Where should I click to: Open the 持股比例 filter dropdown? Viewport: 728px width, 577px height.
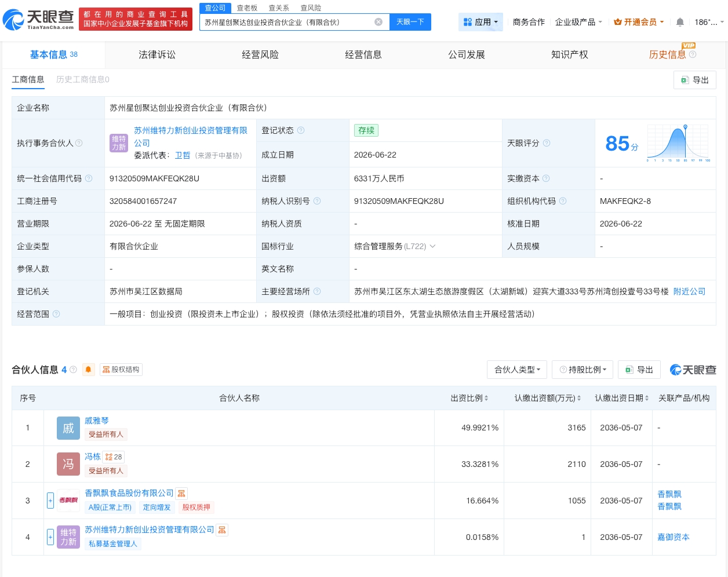(x=583, y=370)
